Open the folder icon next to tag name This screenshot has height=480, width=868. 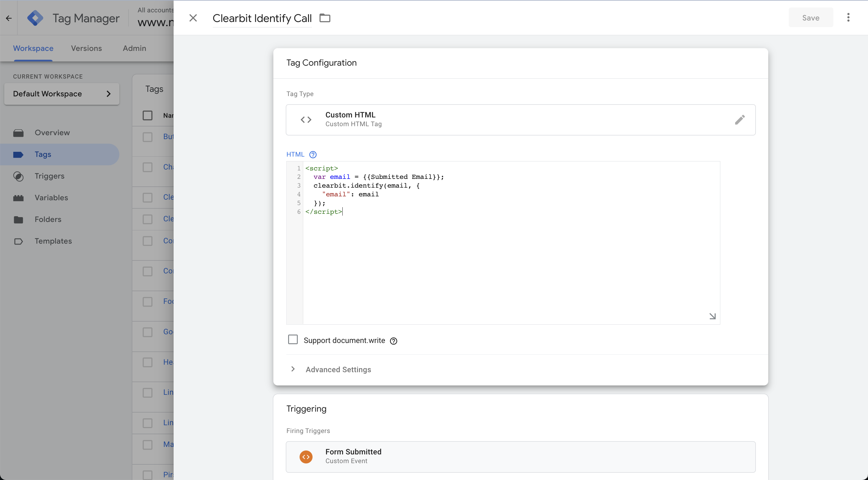point(325,18)
